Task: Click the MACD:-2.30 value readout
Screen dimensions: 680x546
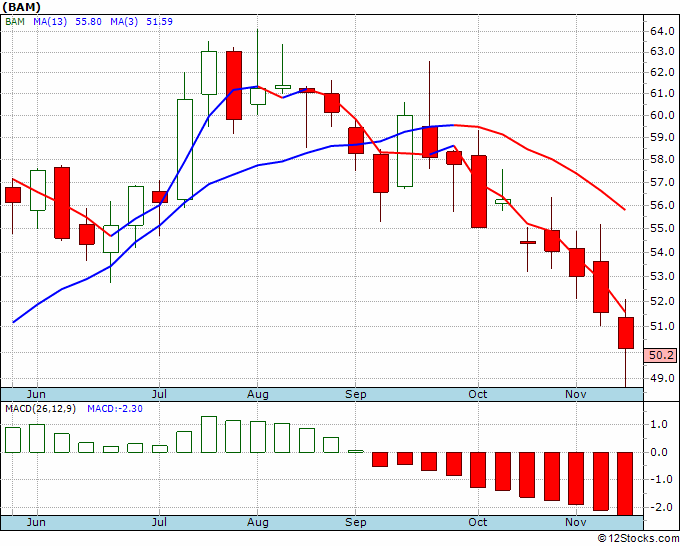Action: tap(115, 409)
